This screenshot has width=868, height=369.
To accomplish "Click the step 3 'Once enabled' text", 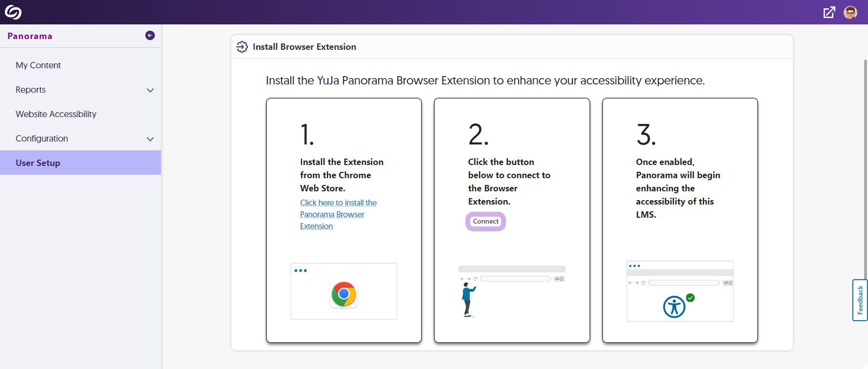I will [678, 188].
